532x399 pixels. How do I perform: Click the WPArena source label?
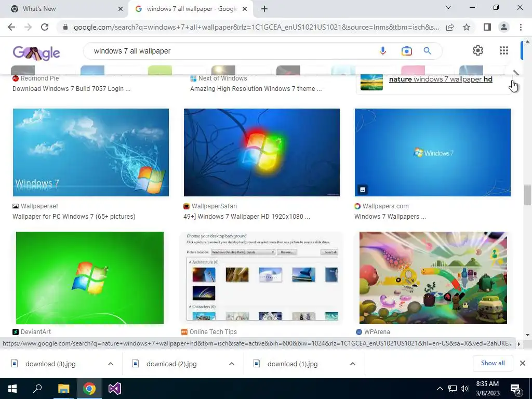[377, 332]
